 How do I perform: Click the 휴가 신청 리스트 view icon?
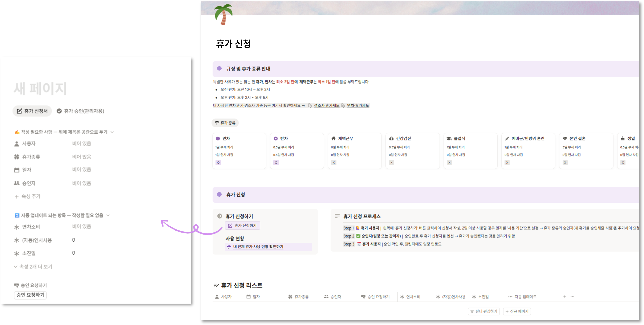pos(216,285)
